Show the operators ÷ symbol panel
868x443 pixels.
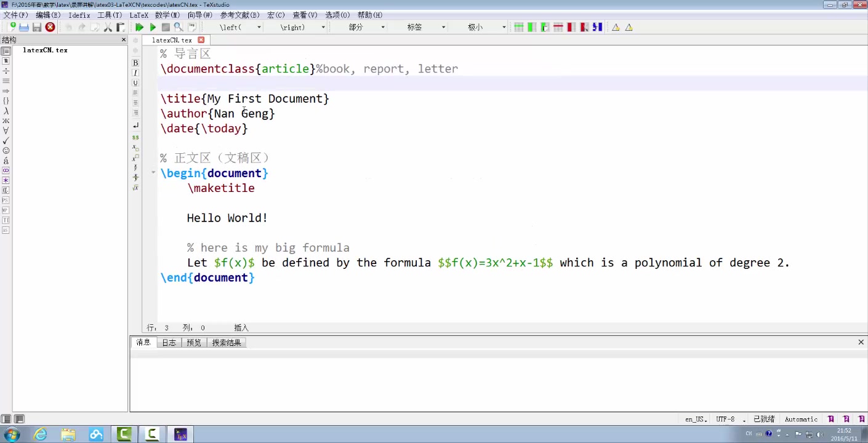point(6,71)
